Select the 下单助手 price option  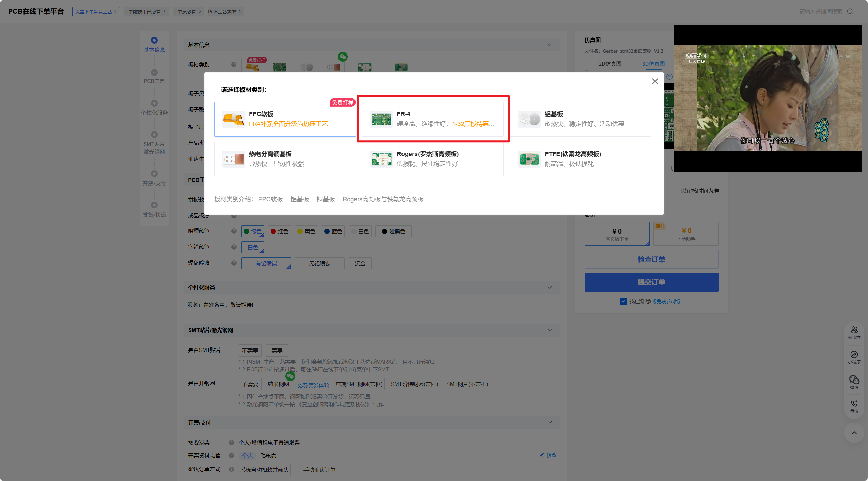point(686,234)
